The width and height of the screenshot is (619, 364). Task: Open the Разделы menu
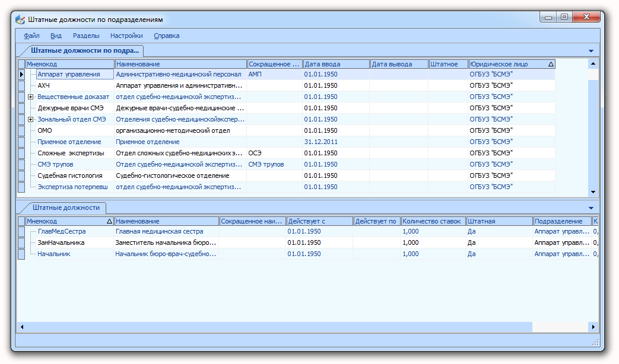86,36
